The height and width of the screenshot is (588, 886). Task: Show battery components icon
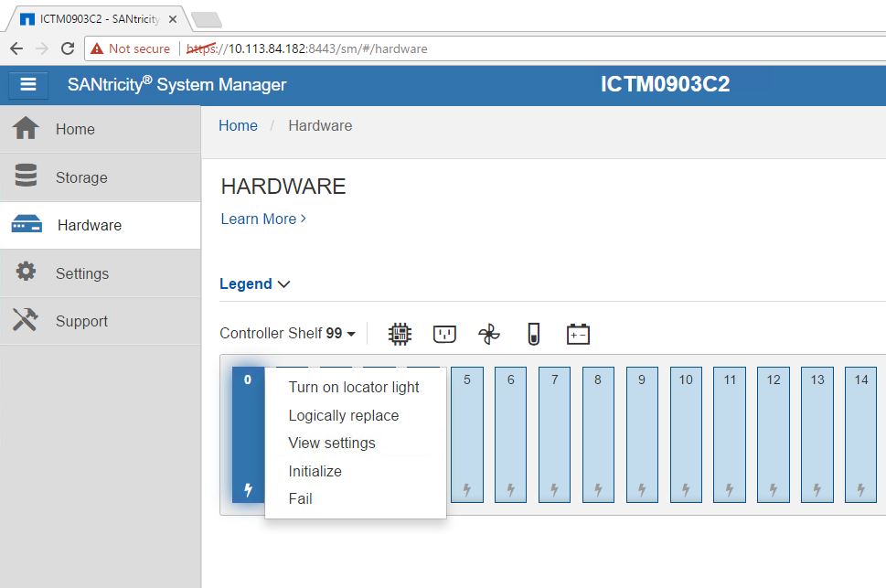pos(578,334)
